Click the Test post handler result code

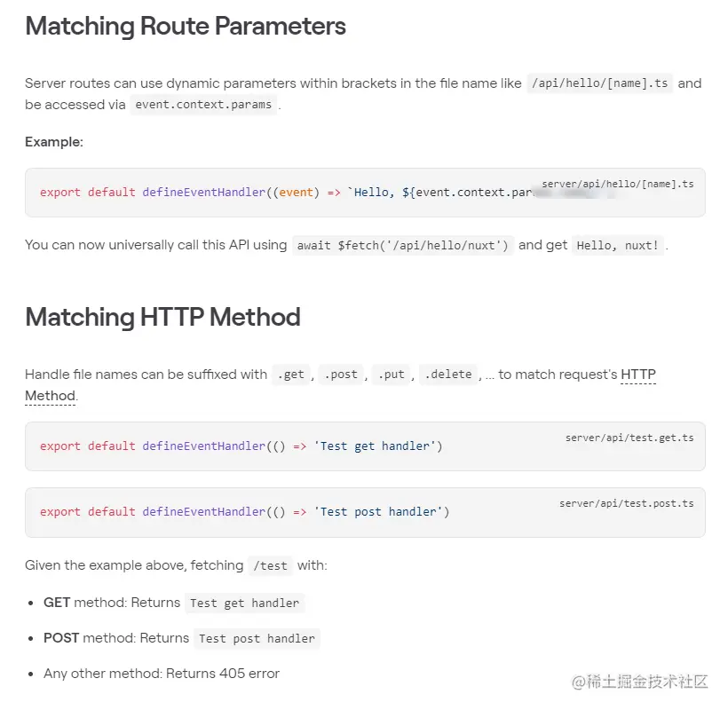click(x=257, y=638)
